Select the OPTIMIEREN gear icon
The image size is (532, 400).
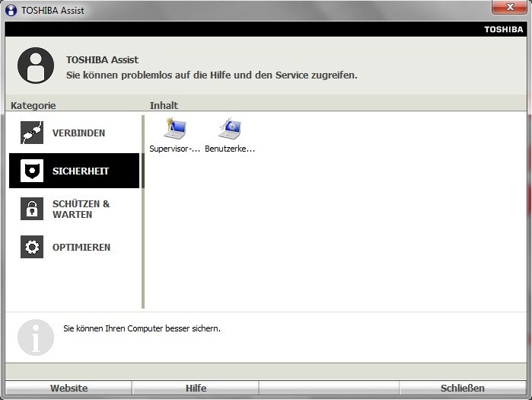pos(31,247)
